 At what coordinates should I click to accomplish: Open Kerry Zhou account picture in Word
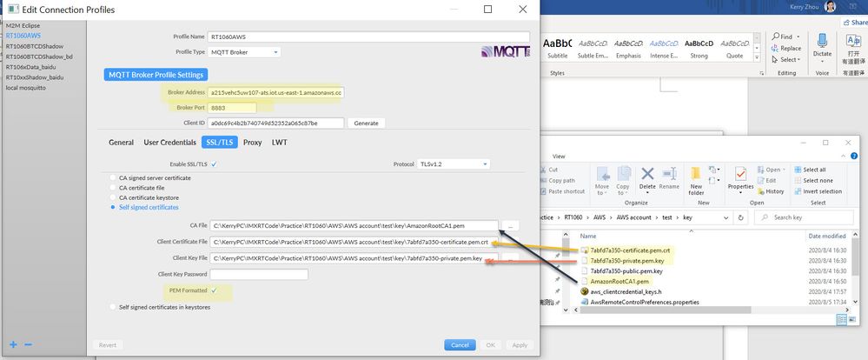(x=831, y=7)
